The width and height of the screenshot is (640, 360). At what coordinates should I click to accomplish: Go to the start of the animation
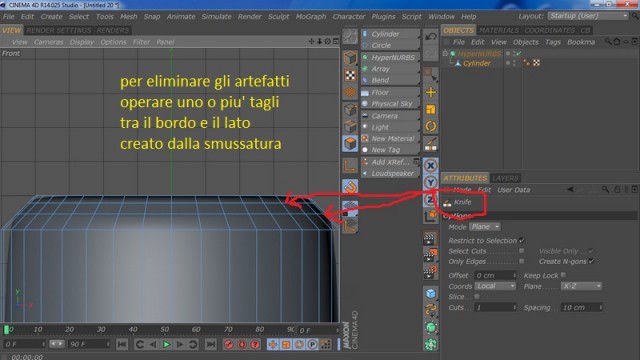pos(122,344)
